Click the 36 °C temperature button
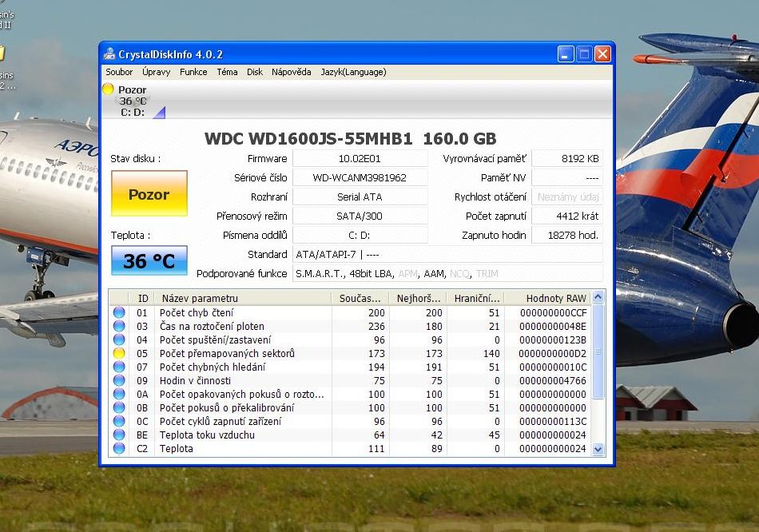The image size is (759, 532). tap(149, 261)
